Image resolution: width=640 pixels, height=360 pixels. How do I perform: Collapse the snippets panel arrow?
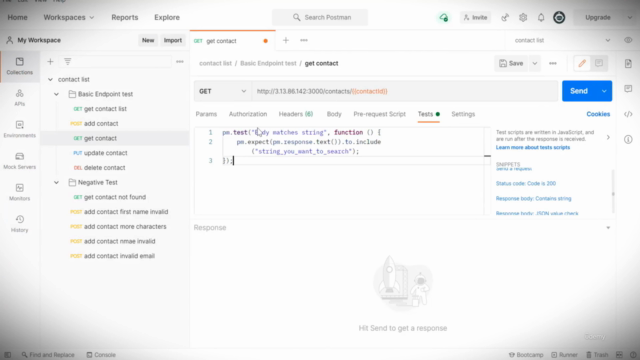608,138
